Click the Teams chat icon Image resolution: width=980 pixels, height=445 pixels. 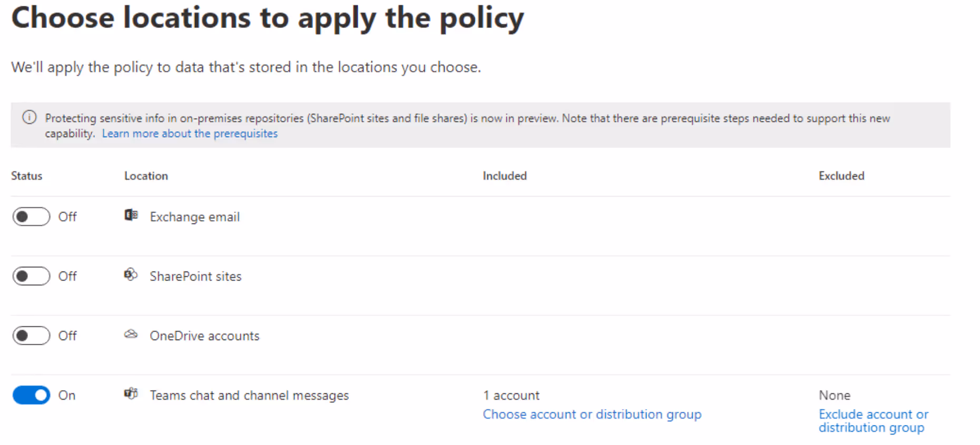(x=131, y=394)
